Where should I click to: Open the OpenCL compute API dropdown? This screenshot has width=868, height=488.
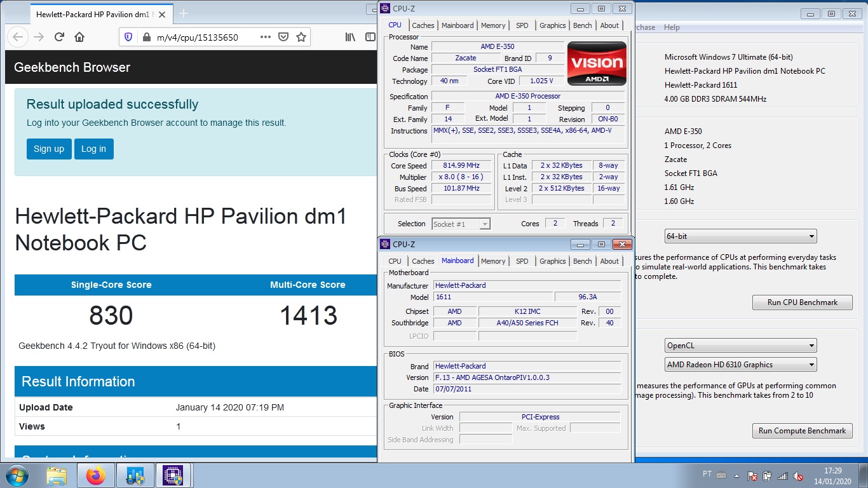click(740, 346)
